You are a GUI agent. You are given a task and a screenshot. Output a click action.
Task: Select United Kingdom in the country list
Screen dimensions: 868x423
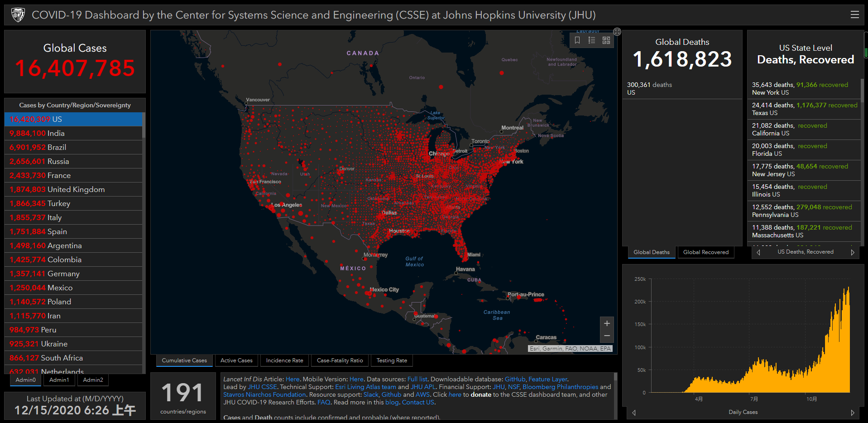73,189
